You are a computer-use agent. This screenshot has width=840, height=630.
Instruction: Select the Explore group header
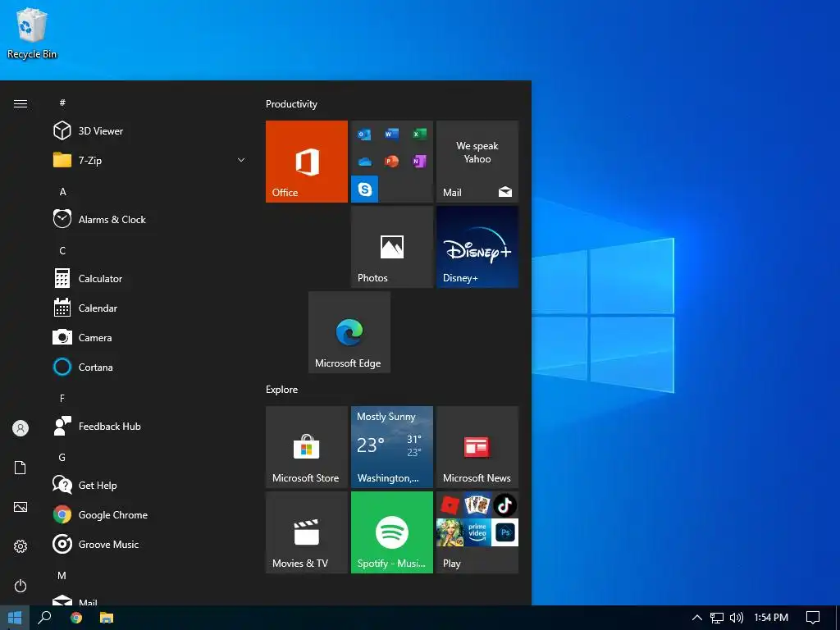(x=282, y=390)
